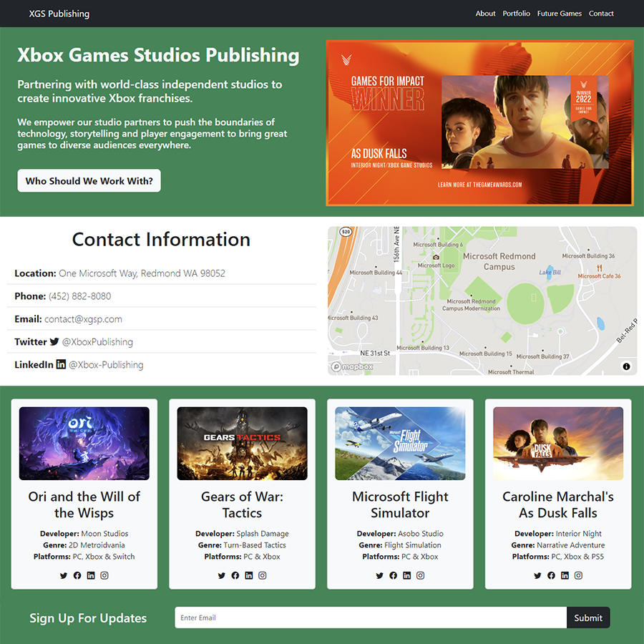Click the Flight Simulator cover image

[400, 444]
